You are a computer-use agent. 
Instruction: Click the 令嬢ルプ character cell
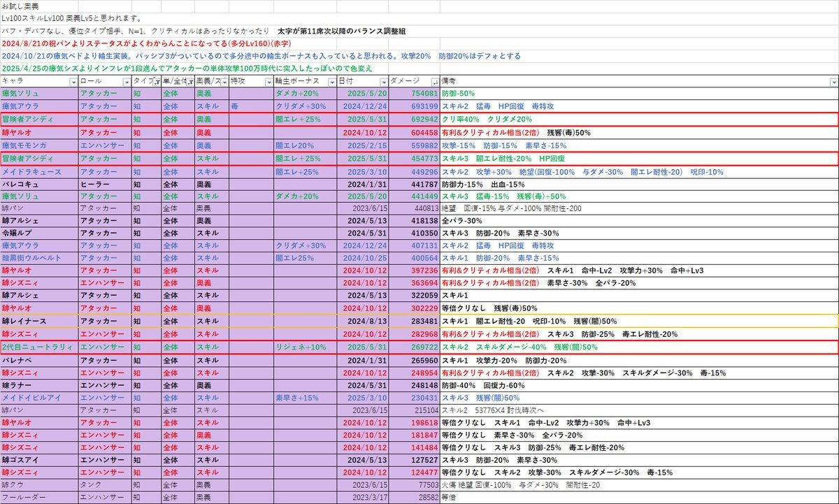tap(39, 233)
